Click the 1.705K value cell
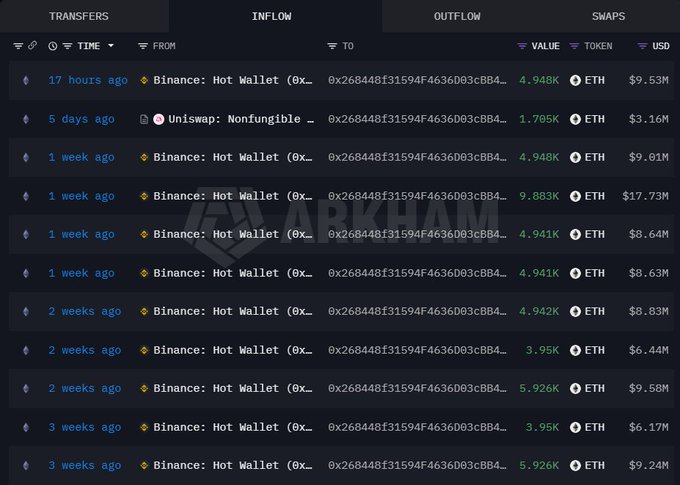This screenshot has height=485, width=680. (x=539, y=119)
